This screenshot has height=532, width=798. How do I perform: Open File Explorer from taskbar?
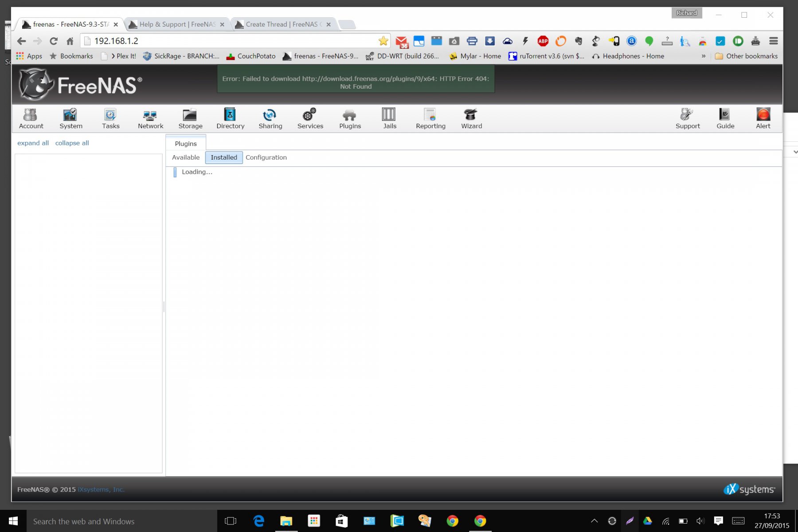tap(286, 521)
